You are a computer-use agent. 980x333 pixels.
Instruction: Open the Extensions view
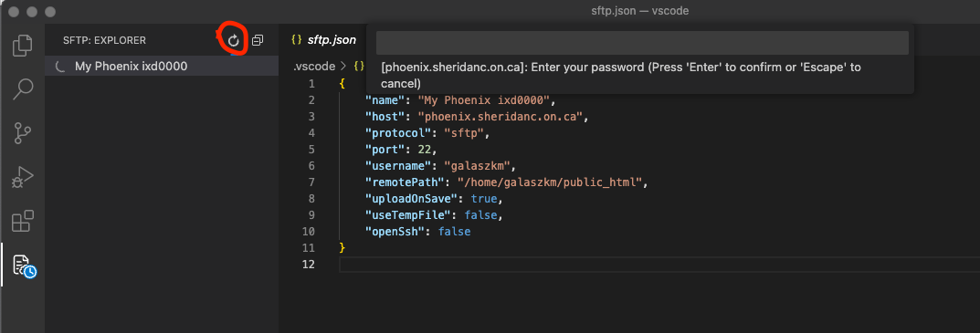pyautogui.click(x=23, y=221)
